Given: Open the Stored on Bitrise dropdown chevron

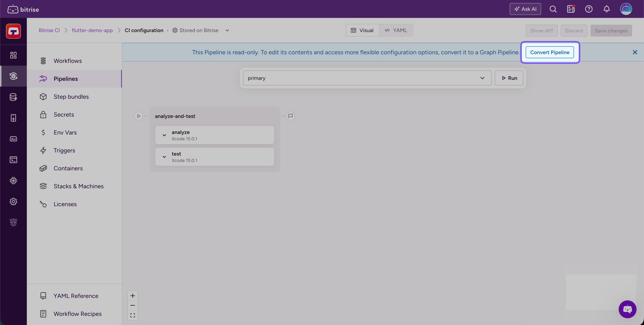Looking at the screenshot, I should [227, 31].
